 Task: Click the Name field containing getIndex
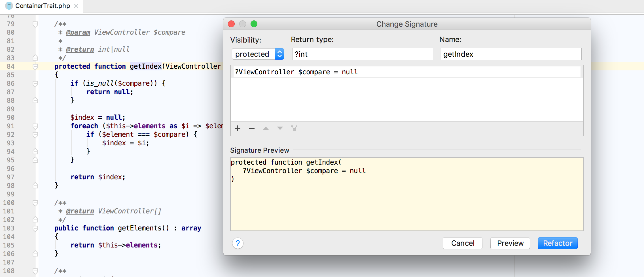coord(511,54)
